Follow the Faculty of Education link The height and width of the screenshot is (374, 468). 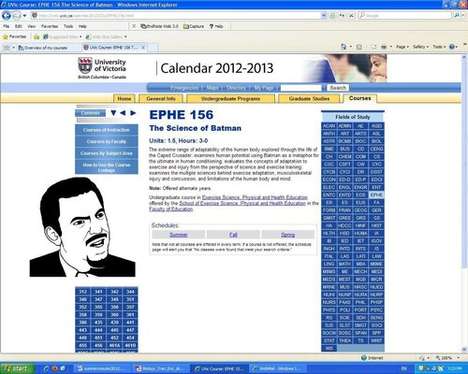click(171, 209)
